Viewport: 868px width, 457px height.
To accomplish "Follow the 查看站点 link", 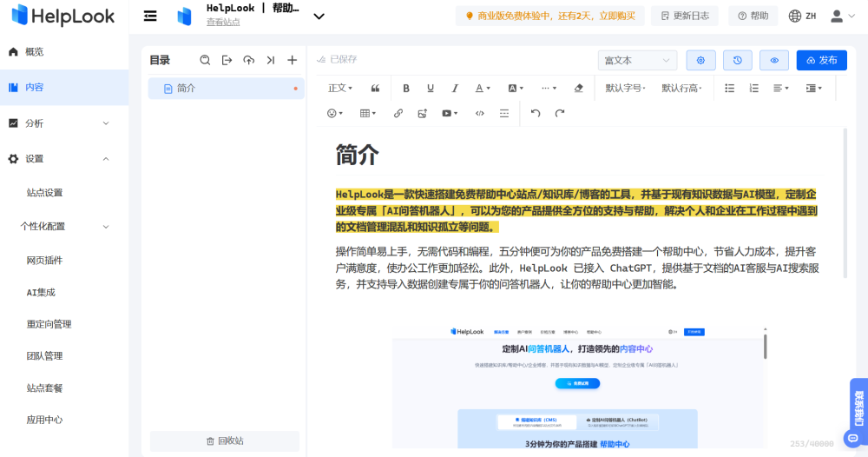I will click(223, 23).
